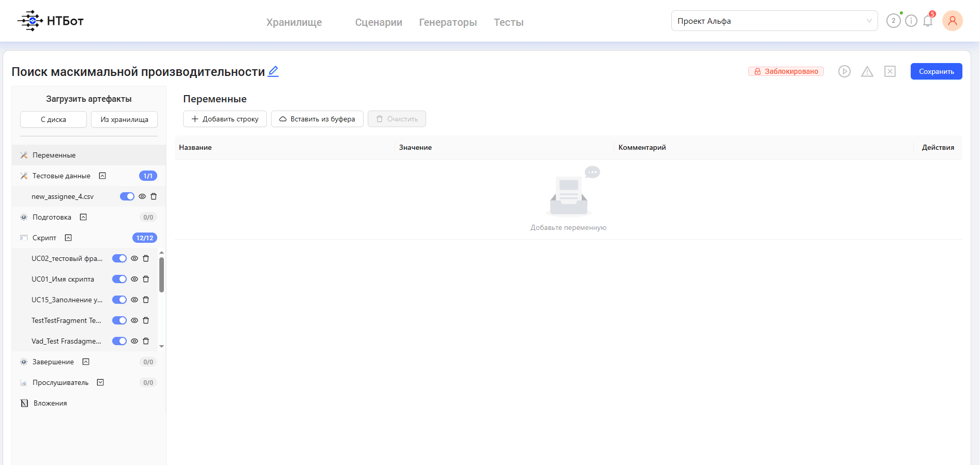Open the Проект Альфа project dropdown
980x465 pixels.
point(774,21)
